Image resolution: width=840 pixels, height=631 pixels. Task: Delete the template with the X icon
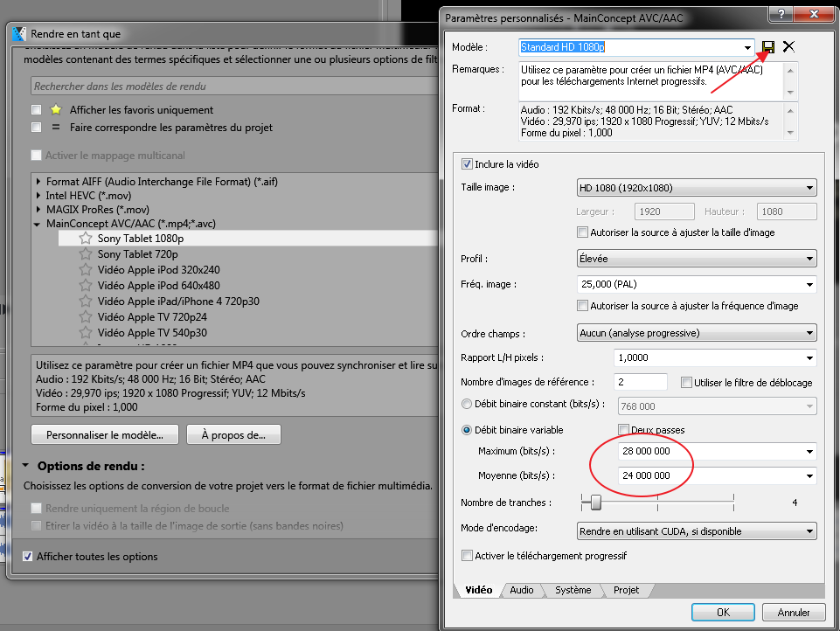click(788, 46)
